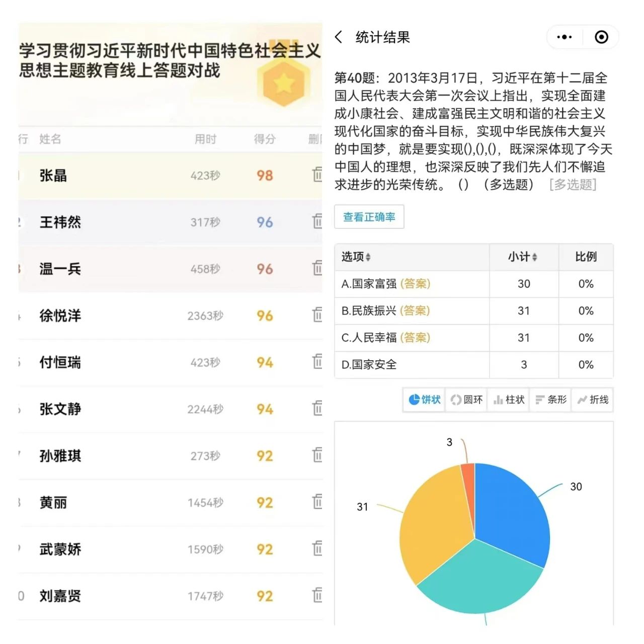The height and width of the screenshot is (644, 644).
Task: Click trash icon for 孙雅琪
Action: point(317,455)
